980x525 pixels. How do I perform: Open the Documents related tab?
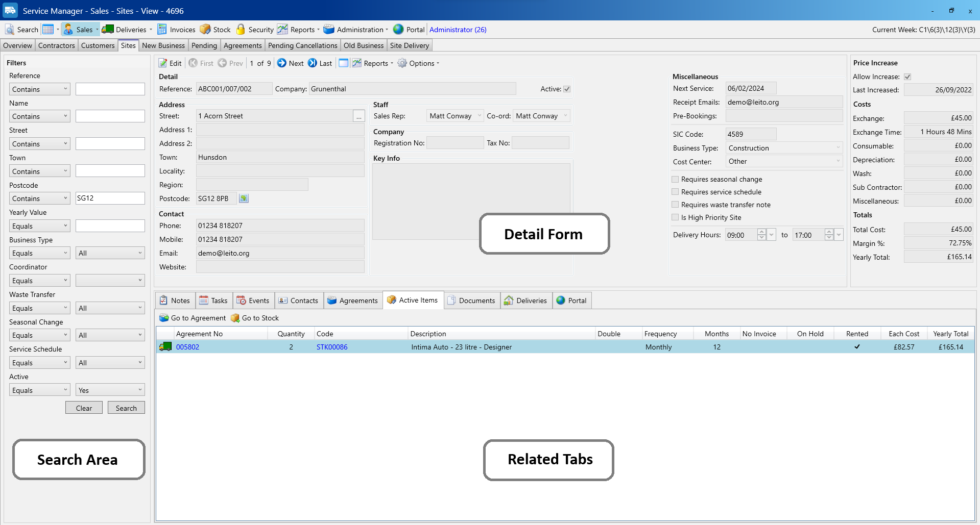point(471,301)
